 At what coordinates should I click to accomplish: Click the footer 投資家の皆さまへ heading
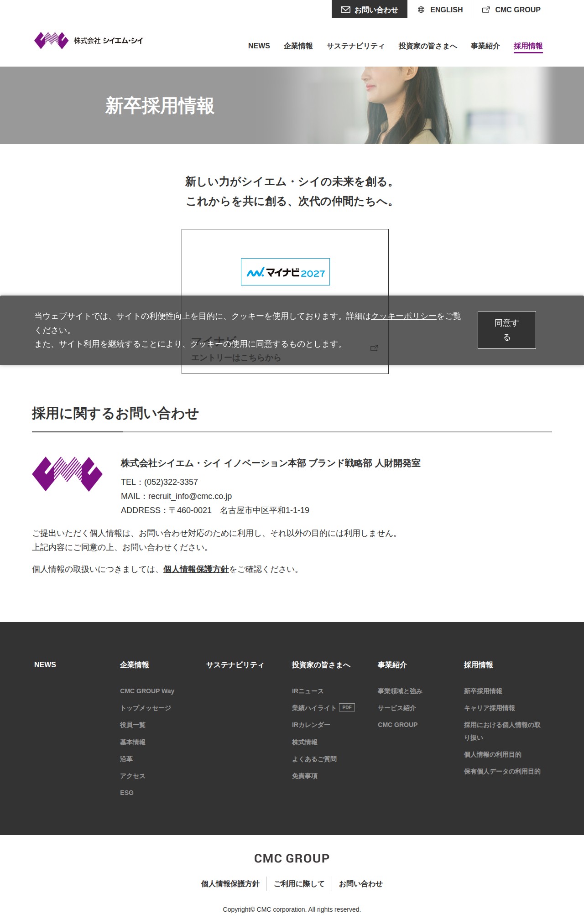pos(321,664)
